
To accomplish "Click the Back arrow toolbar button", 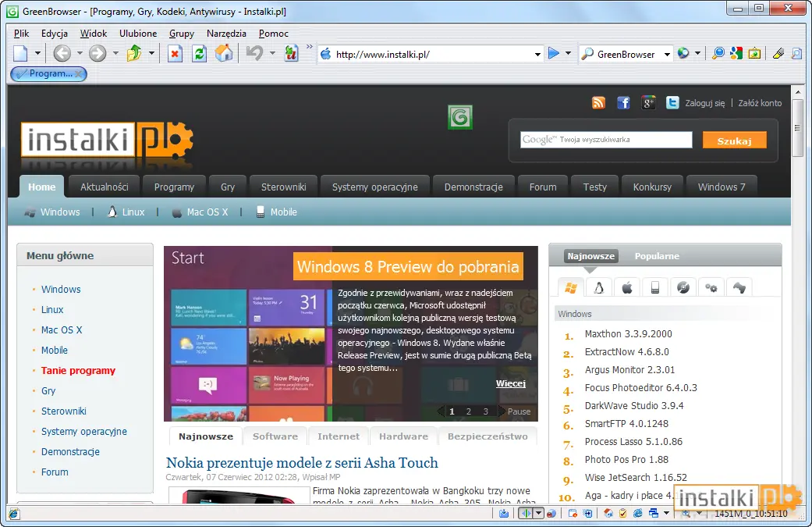I will tap(62, 53).
